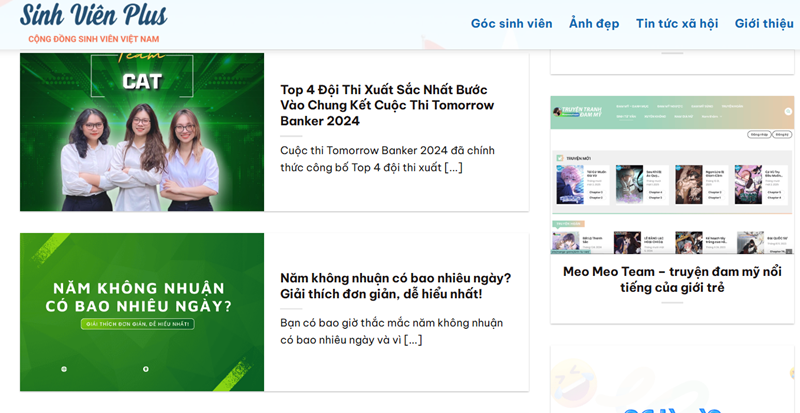Click the search icon inside sidebar thumbnail
Viewport: 800px width, 413px height.
point(788,112)
